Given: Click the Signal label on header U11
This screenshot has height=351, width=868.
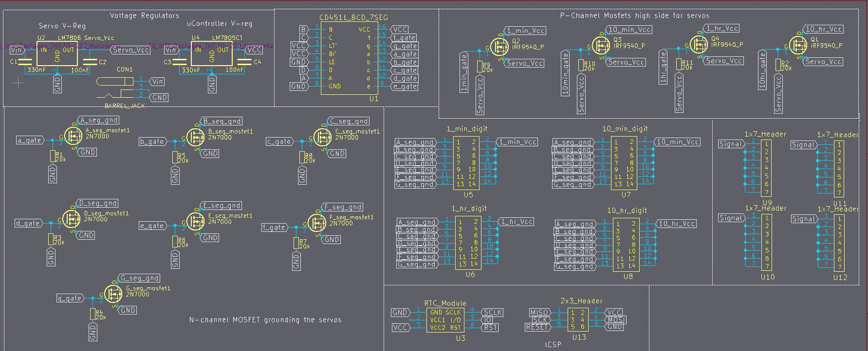Looking at the screenshot, I should (x=803, y=145).
